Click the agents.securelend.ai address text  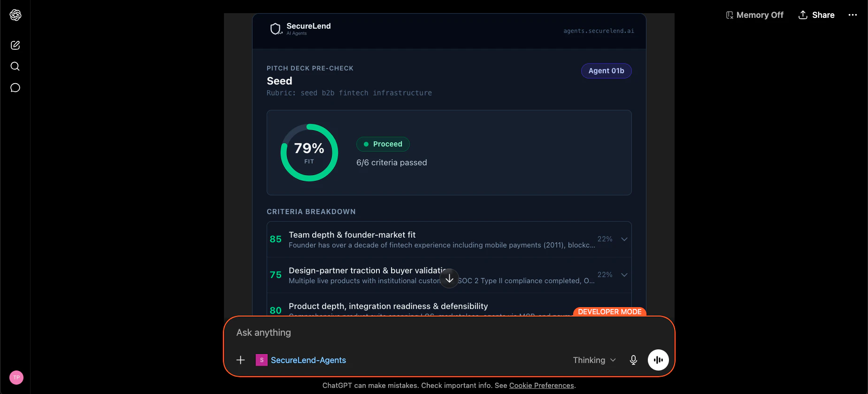tap(599, 31)
